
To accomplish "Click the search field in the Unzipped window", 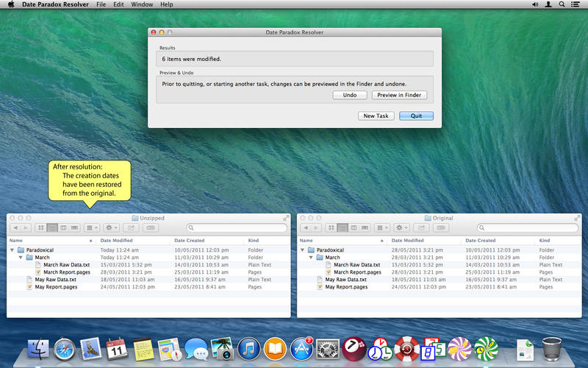I will tap(237, 227).
